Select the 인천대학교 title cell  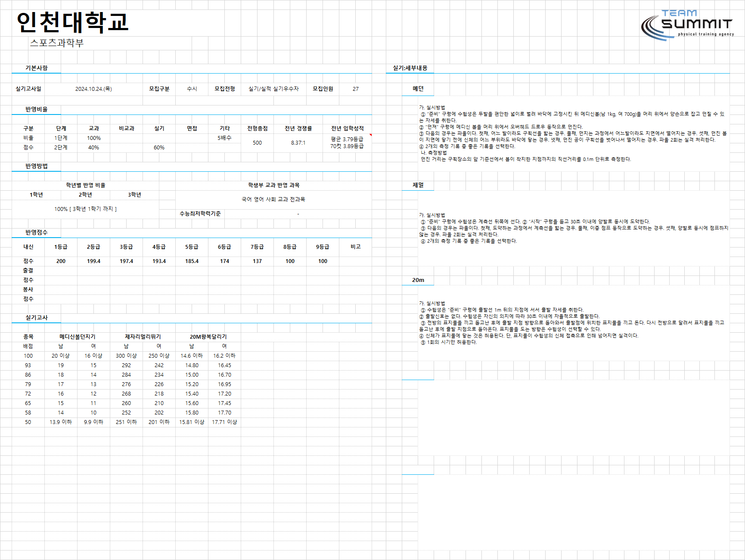coord(72,22)
